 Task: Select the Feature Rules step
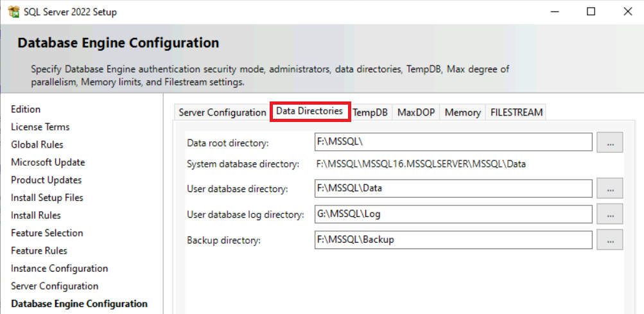click(x=39, y=250)
